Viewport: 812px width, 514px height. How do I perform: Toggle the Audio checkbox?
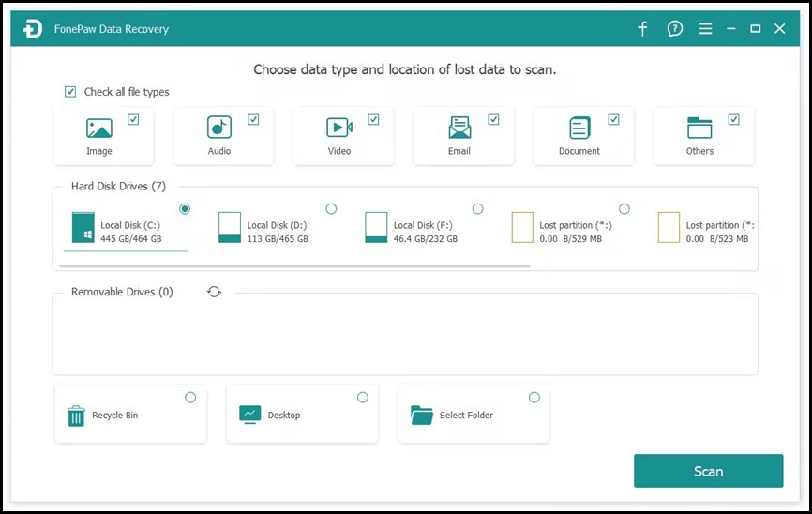pos(253,120)
